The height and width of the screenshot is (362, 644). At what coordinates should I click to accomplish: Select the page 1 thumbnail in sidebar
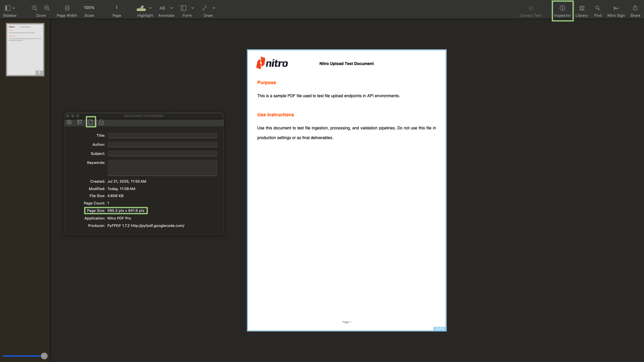pyautogui.click(x=25, y=49)
